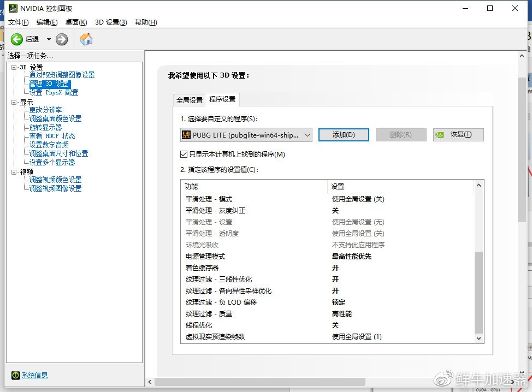Open the 文件 menu
532x392 pixels.
(18, 22)
